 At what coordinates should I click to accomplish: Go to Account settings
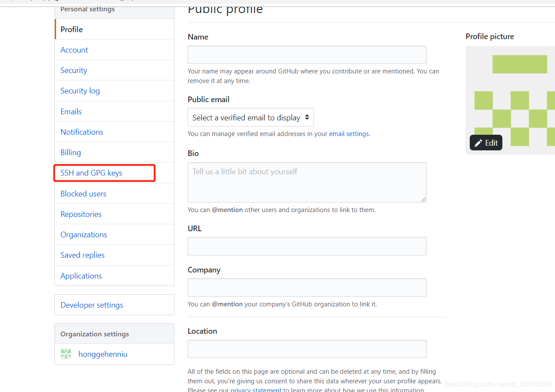coord(74,50)
